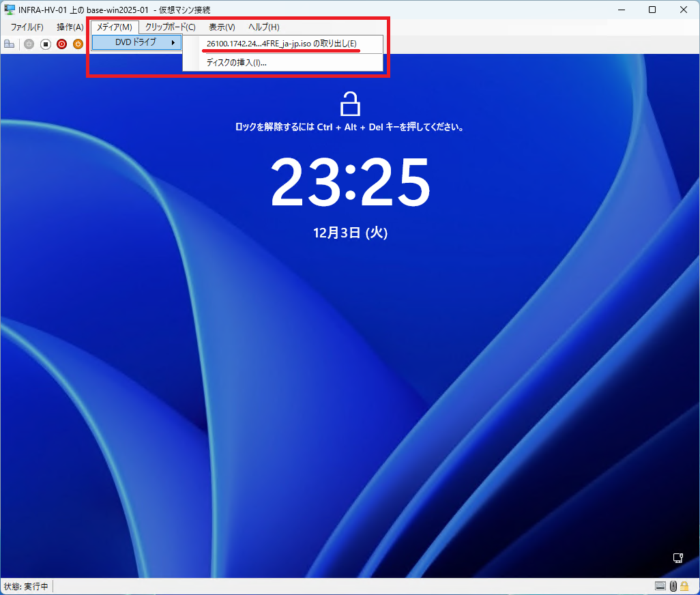Click the network icon on the lock screen
The height and width of the screenshot is (595, 700).
(678, 558)
